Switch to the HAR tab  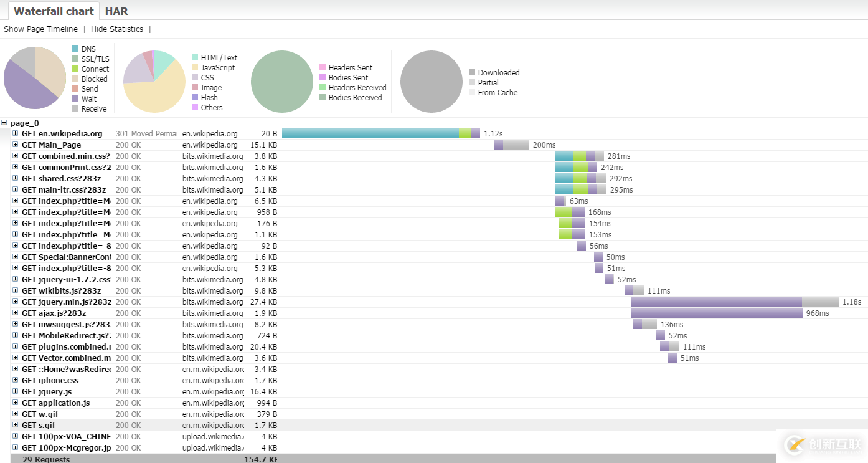coord(116,11)
